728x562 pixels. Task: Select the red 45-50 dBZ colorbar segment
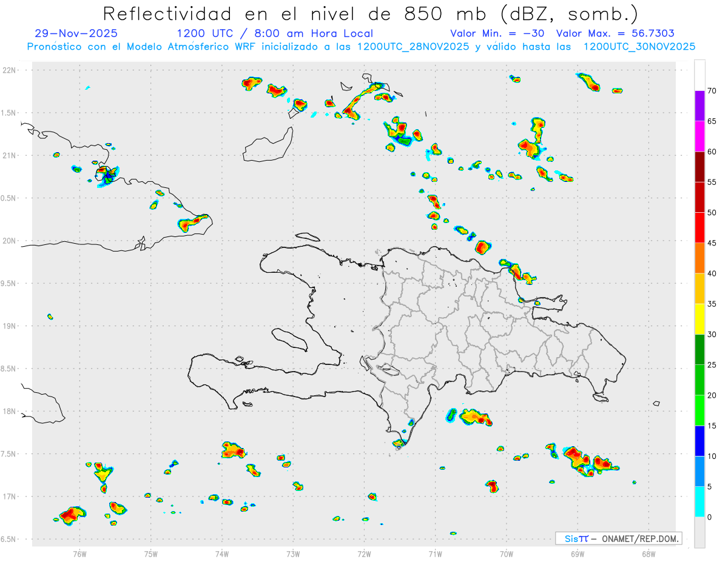point(699,228)
